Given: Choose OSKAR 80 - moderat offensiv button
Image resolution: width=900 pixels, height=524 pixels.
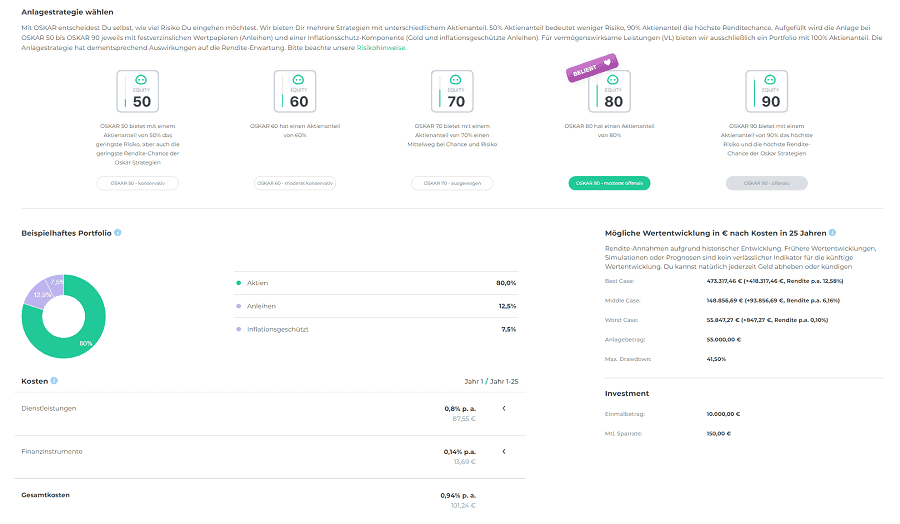Looking at the screenshot, I should tap(610, 183).
